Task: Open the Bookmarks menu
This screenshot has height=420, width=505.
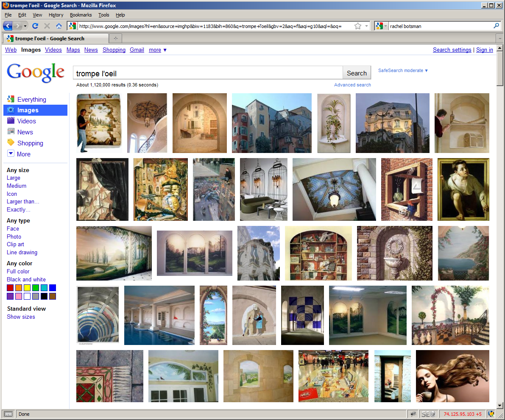Action: (x=81, y=15)
